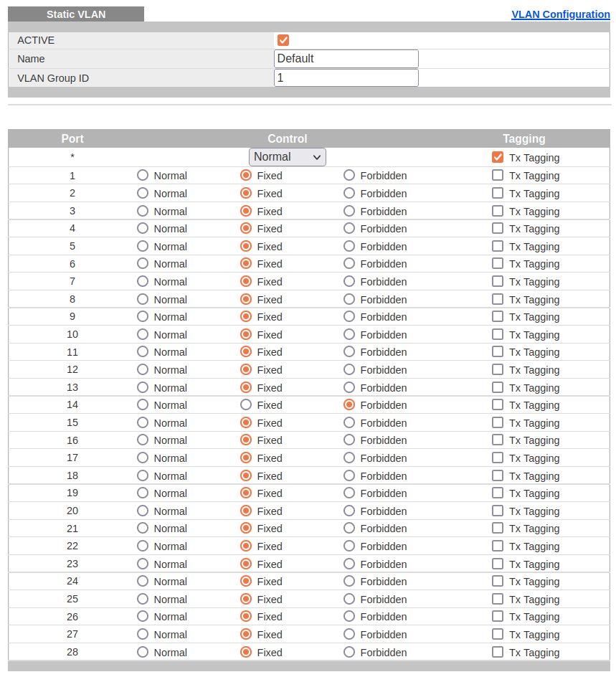616x677 pixels.
Task: Select Forbidden for port 16
Action: tap(349, 440)
